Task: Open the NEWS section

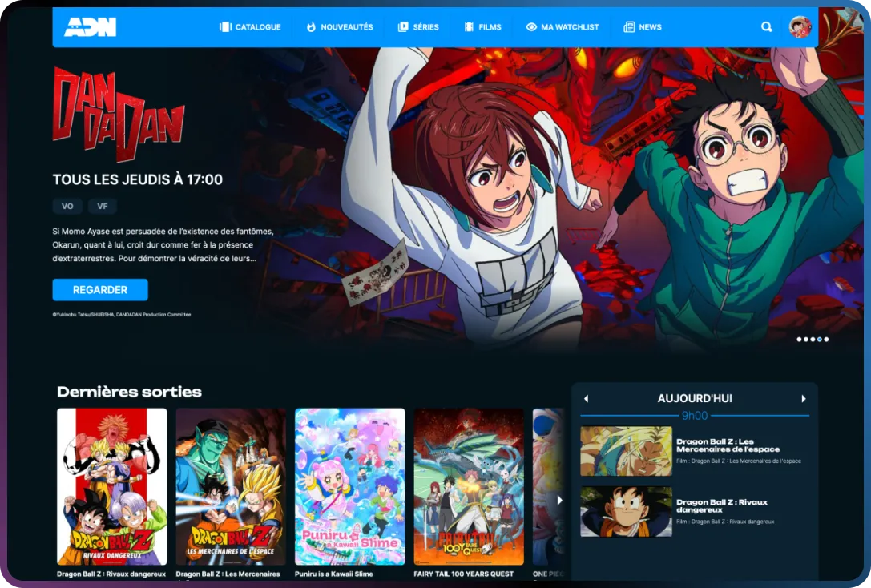Action: point(643,26)
